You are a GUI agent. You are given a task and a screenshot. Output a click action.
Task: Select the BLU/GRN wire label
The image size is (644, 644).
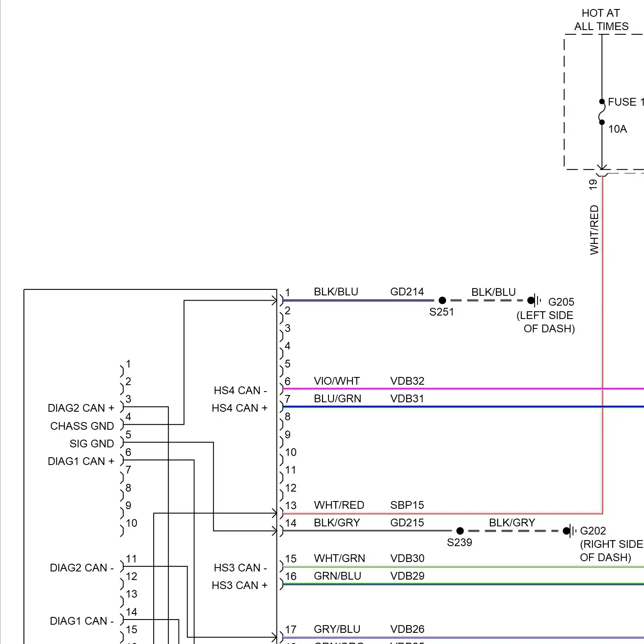click(x=337, y=398)
